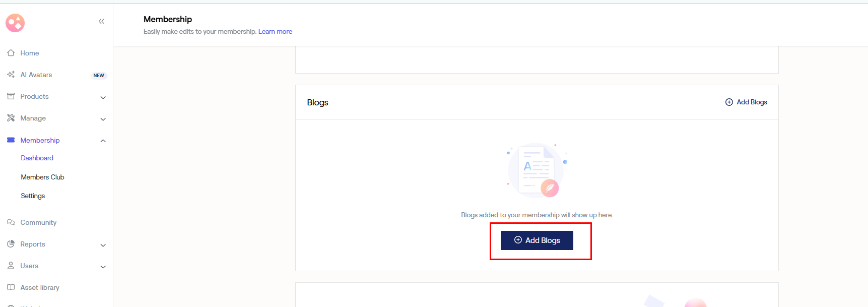Open Membership Settings in sidebar
868x307 pixels.
tap(33, 196)
